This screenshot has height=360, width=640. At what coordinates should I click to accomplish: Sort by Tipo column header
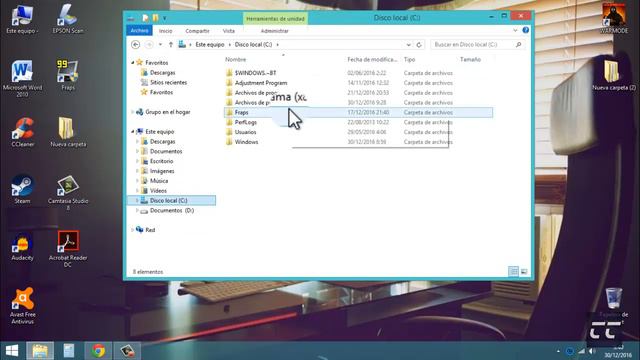click(409, 60)
